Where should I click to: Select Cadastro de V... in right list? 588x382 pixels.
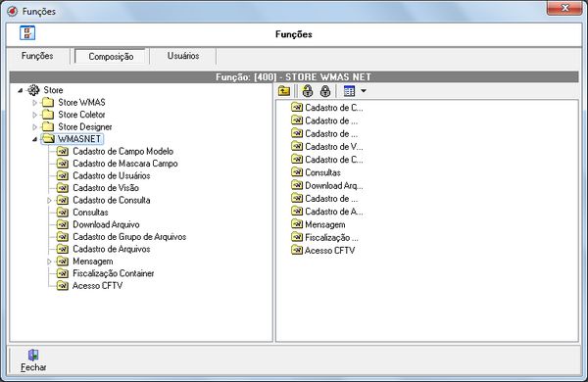tap(334, 147)
